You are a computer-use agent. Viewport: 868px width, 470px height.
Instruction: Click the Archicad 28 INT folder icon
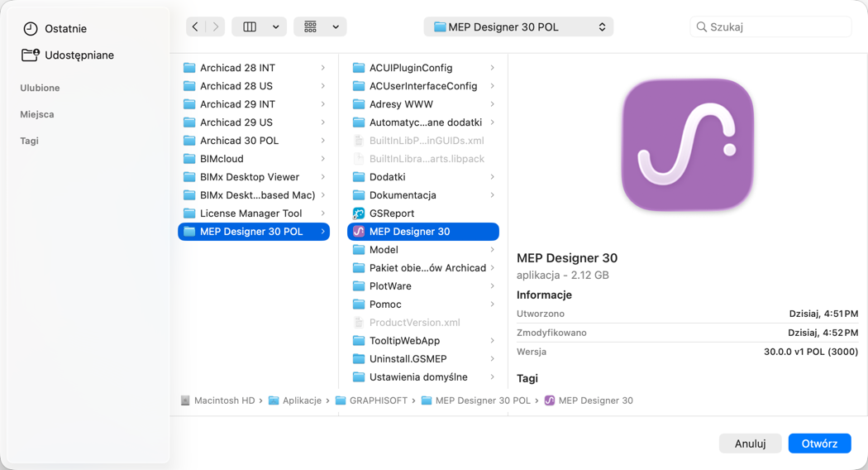coord(189,68)
